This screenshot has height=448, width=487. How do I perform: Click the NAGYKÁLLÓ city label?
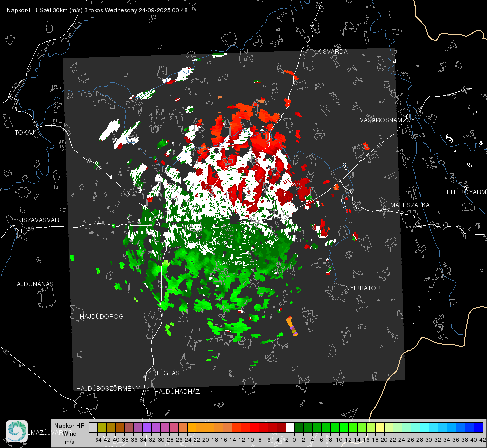(x=237, y=263)
